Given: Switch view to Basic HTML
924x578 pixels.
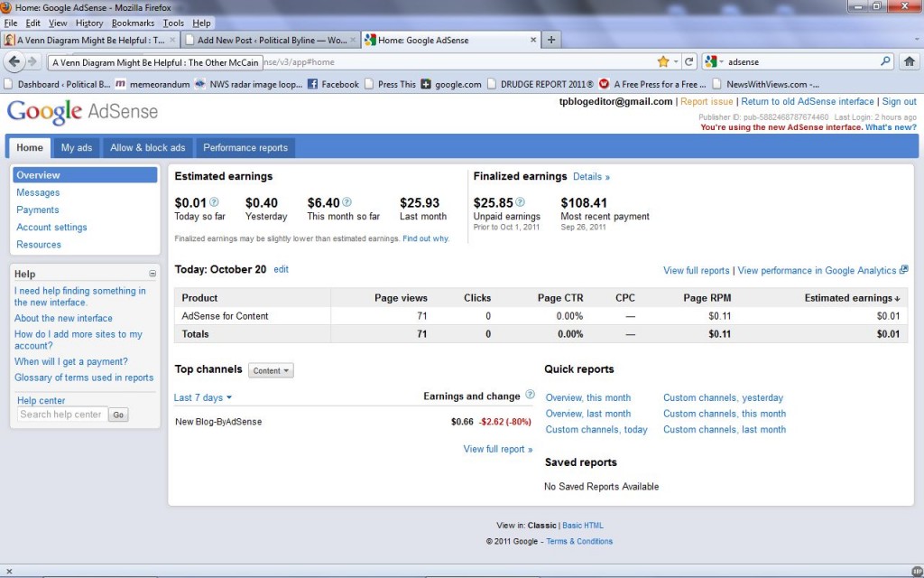Looking at the screenshot, I should pos(583,525).
